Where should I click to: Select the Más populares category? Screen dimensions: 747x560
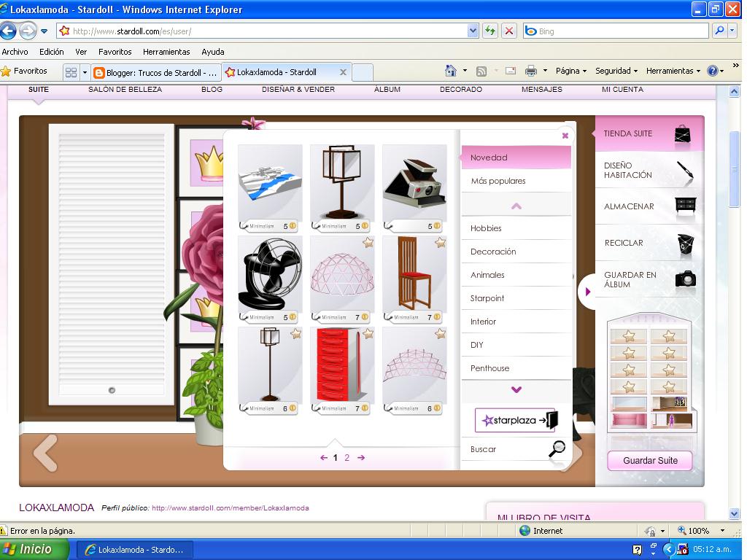(x=516, y=181)
